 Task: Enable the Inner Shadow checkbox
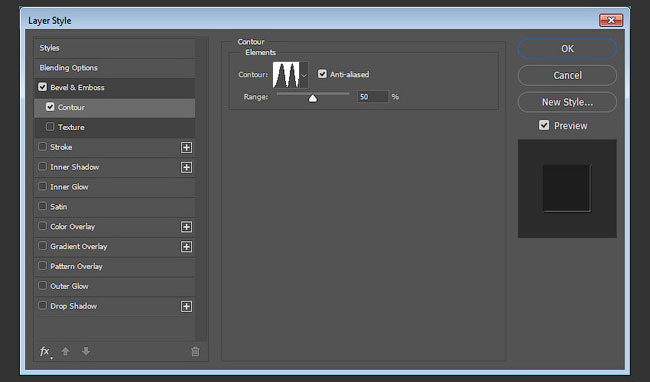point(42,167)
